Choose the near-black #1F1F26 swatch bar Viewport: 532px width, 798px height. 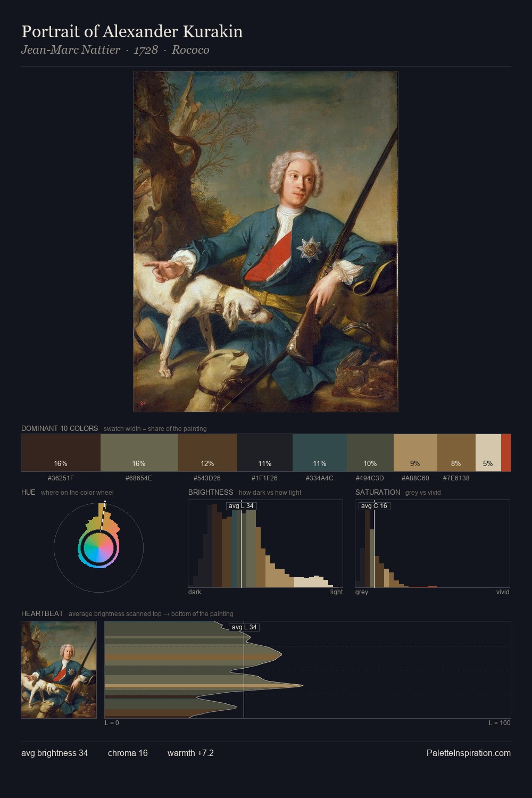point(265,453)
